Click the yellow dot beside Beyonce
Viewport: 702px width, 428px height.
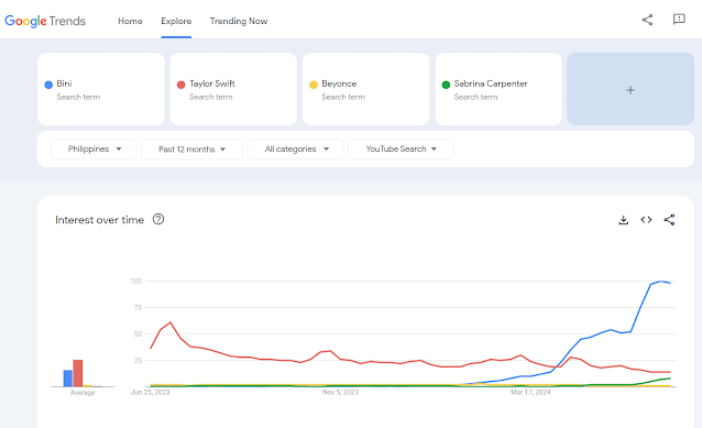(313, 85)
